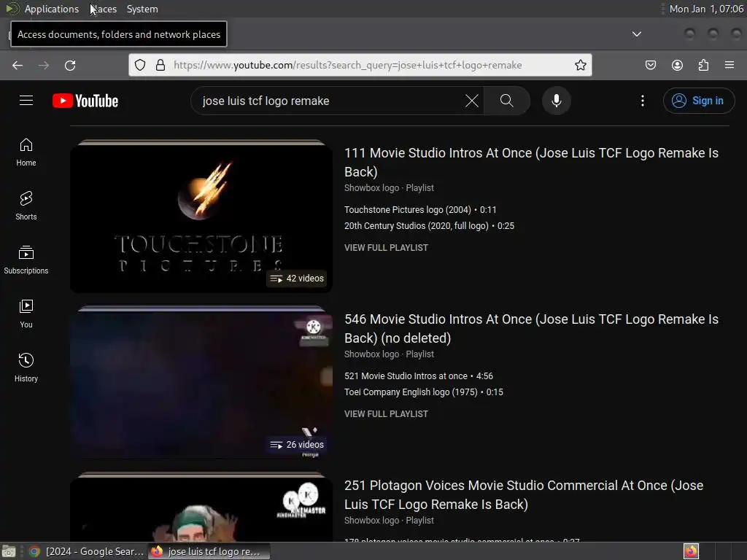This screenshot has width=747, height=560.
Task: Click the browser forward arrow
Action: 44,65
